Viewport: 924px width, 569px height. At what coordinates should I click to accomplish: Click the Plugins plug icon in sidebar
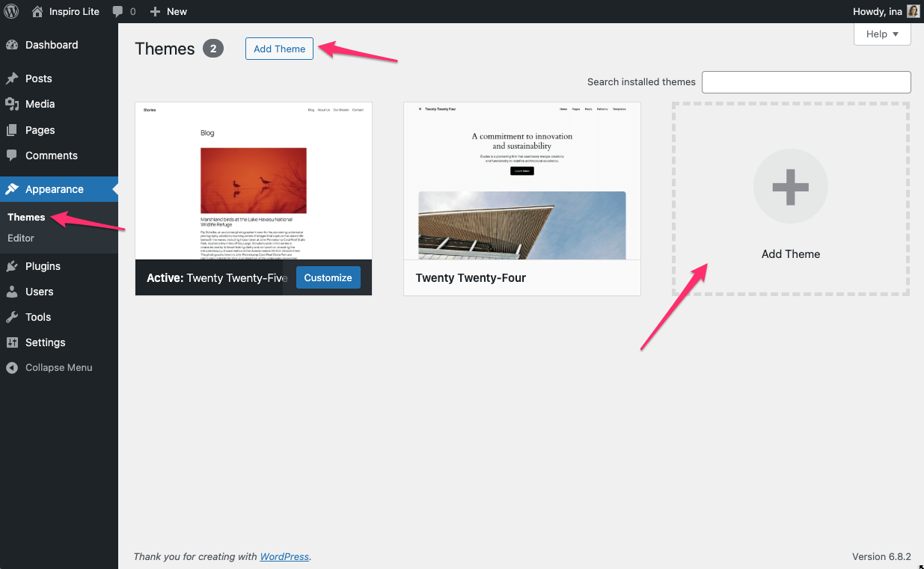pos(12,266)
